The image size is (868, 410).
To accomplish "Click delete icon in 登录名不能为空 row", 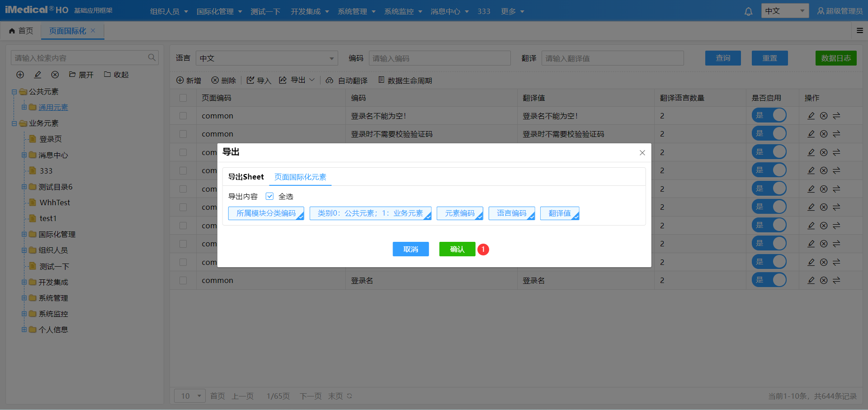I will click(824, 116).
